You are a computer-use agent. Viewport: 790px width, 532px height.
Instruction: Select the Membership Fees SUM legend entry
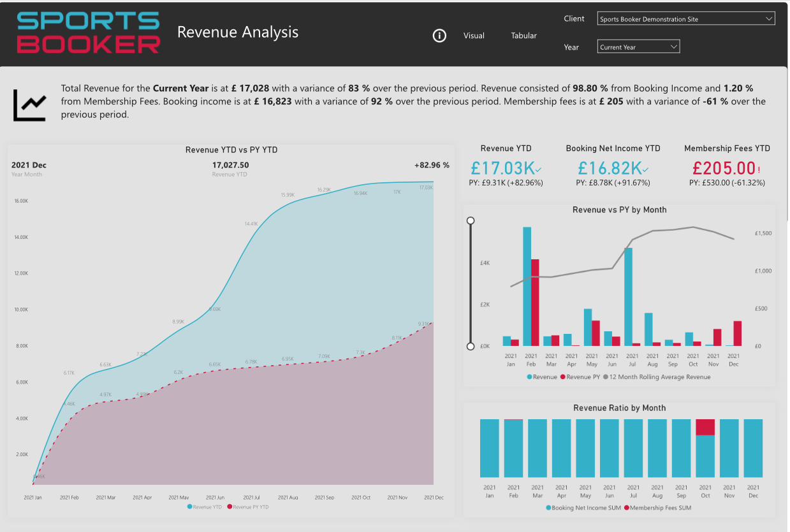(658, 508)
